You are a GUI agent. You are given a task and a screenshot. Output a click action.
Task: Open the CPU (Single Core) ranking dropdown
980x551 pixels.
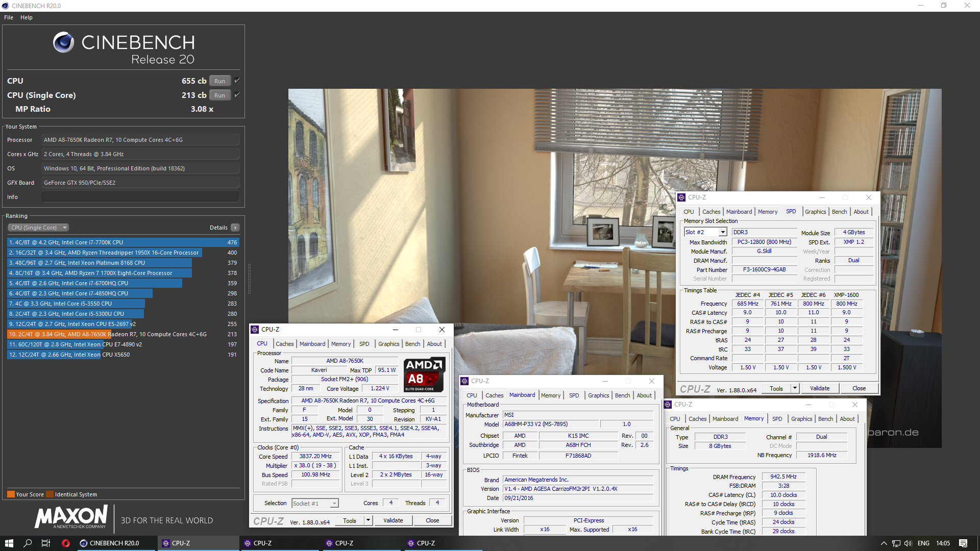point(38,228)
